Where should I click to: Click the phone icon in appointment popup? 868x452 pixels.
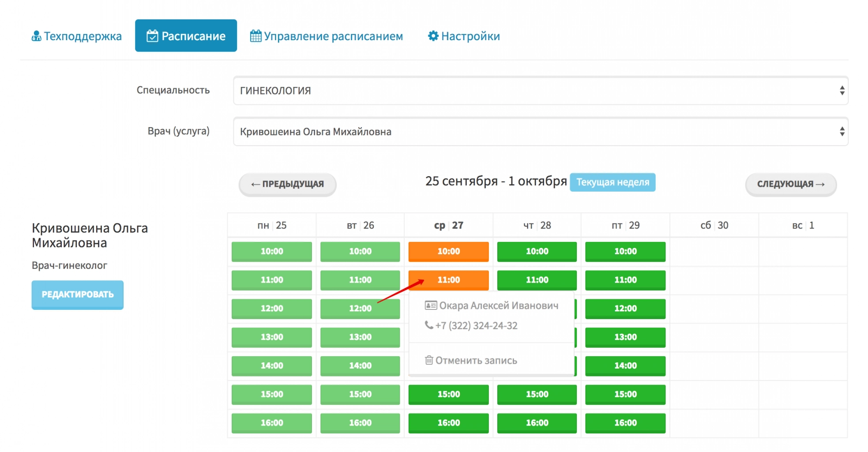(x=428, y=325)
